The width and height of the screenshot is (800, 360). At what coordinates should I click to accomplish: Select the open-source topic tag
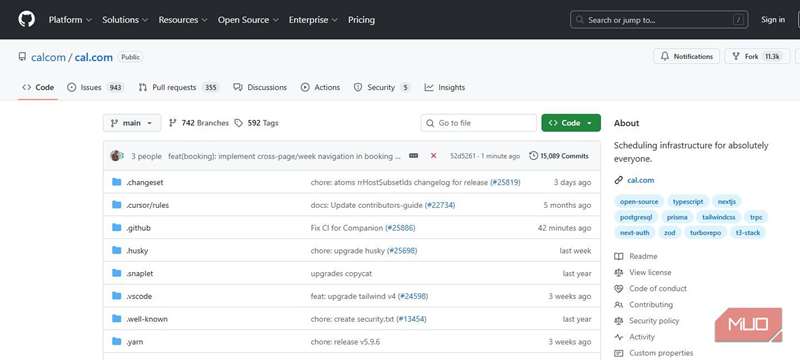[639, 201]
